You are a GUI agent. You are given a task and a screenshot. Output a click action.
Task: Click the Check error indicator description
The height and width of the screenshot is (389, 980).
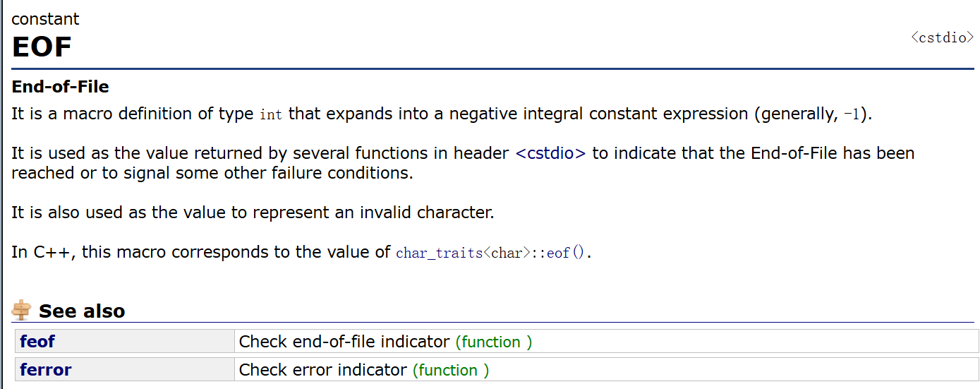click(x=323, y=370)
